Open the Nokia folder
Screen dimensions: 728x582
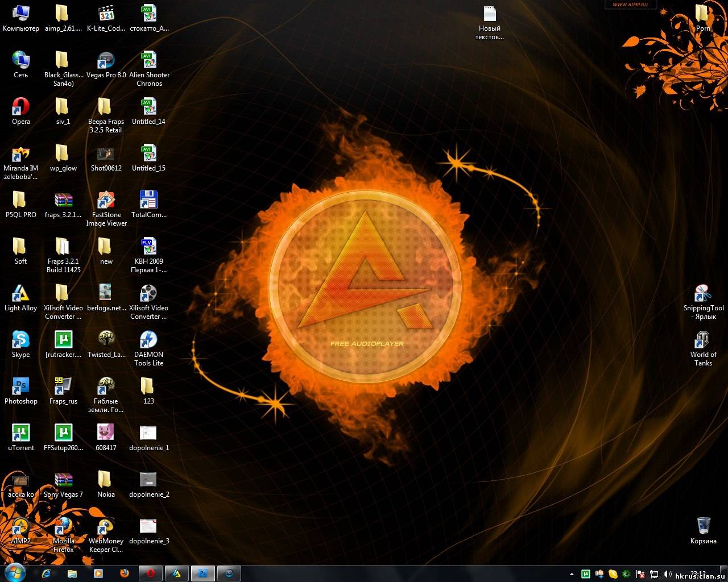(106, 480)
